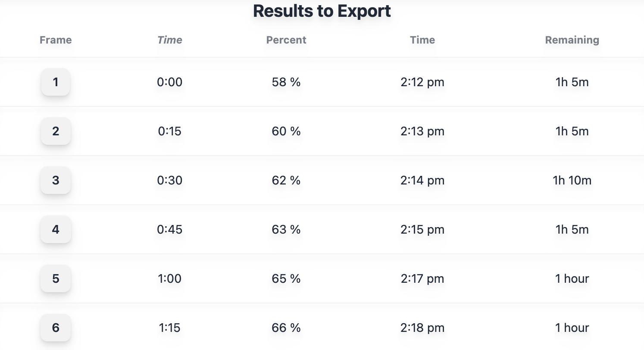
Task: Open the frame 5 button
Action: pyautogui.click(x=56, y=278)
